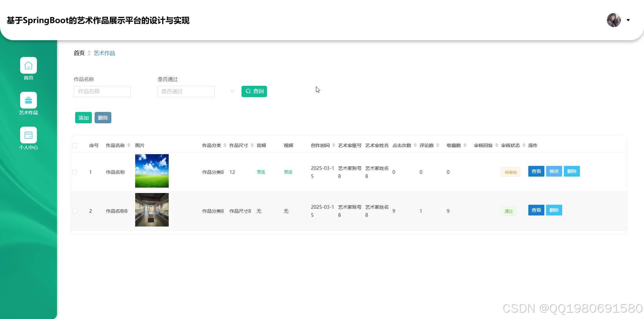Sort by 点击次数 using the column sort icon
Viewport: 644px width, 319px height.
[415, 145]
